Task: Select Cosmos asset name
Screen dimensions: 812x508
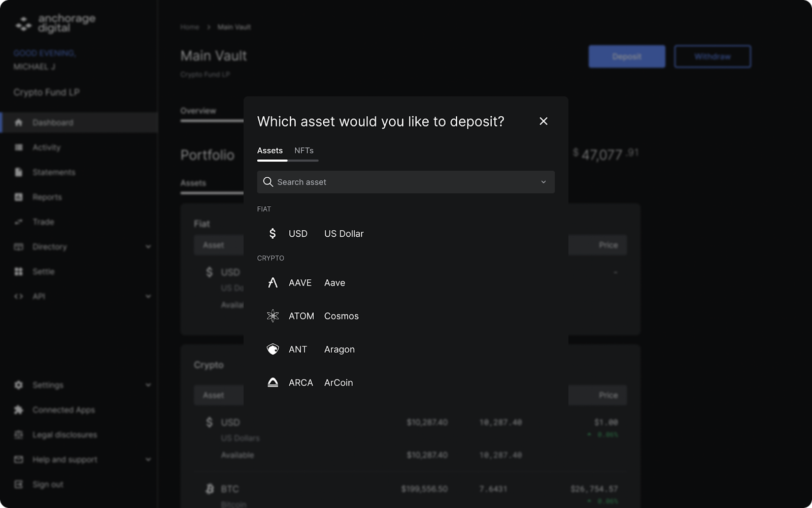Action: [341, 316]
